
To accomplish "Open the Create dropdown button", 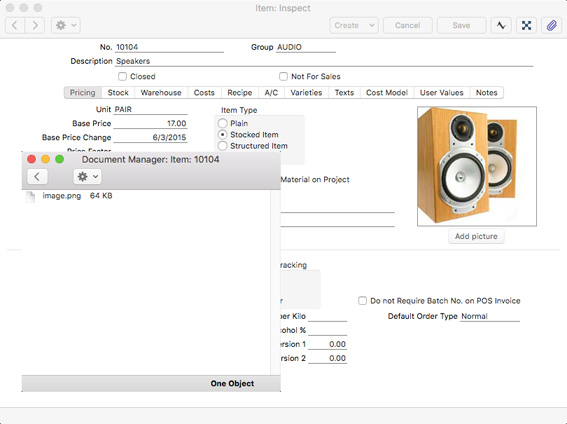I will [354, 25].
